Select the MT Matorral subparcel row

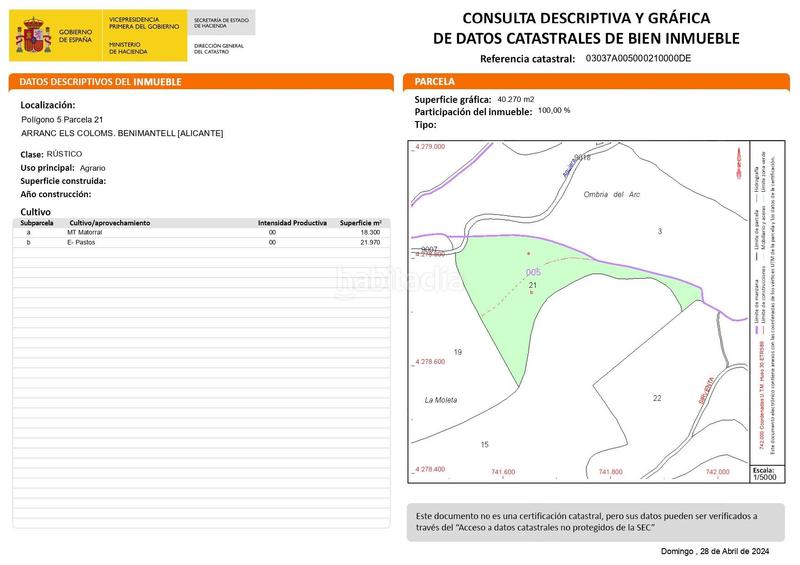click(x=200, y=232)
